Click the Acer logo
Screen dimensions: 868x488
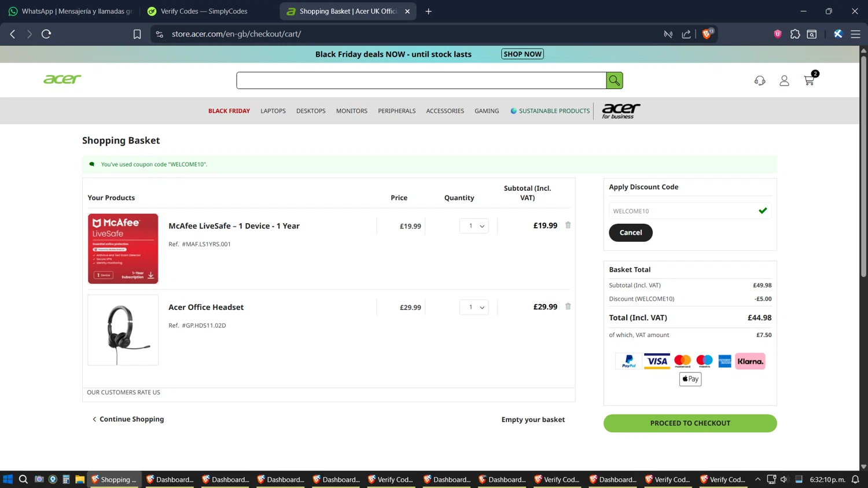click(x=62, y=79)
